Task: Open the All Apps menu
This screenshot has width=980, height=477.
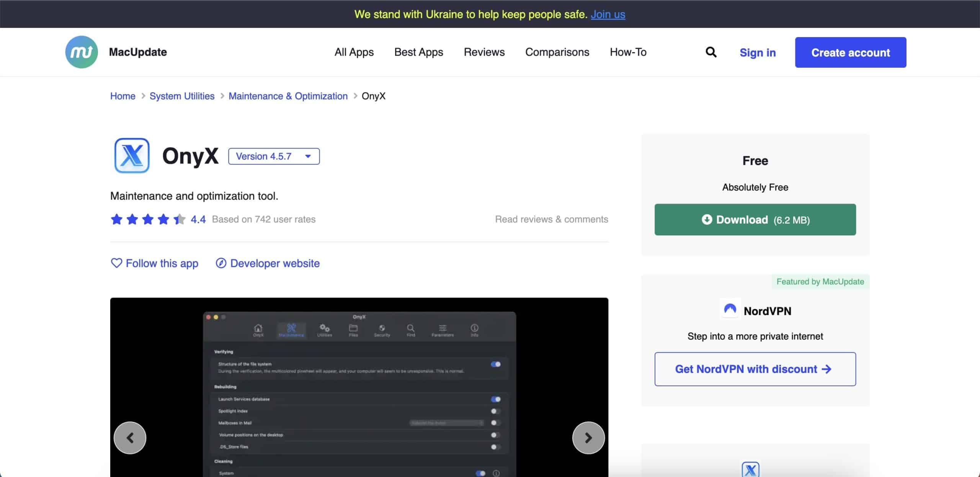Action: (x=354, y=52)
